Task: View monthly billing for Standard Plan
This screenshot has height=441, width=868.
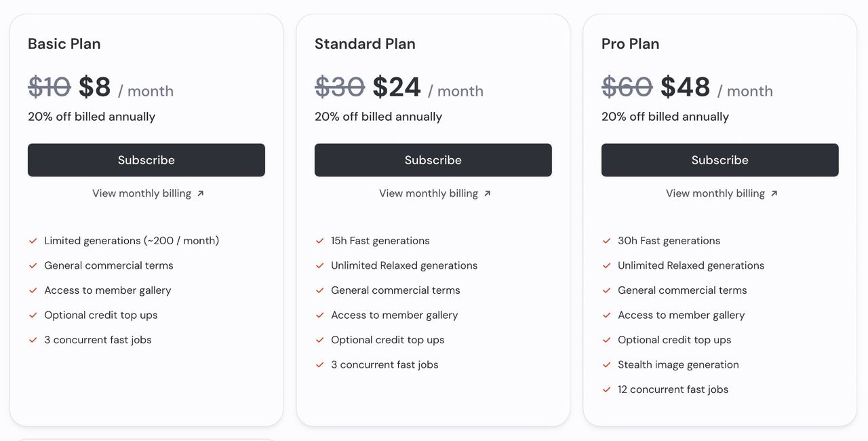Action: 429,193
